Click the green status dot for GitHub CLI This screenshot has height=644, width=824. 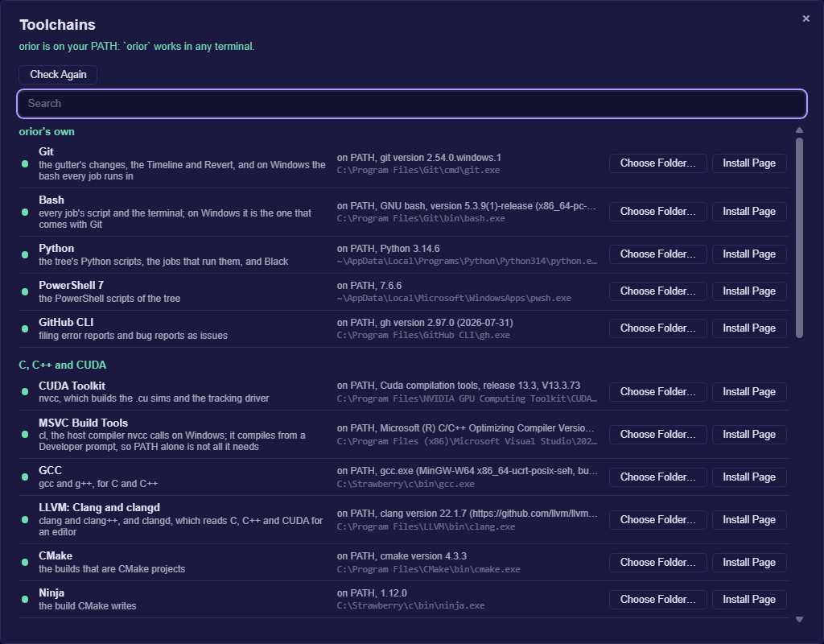pos(25,329)
